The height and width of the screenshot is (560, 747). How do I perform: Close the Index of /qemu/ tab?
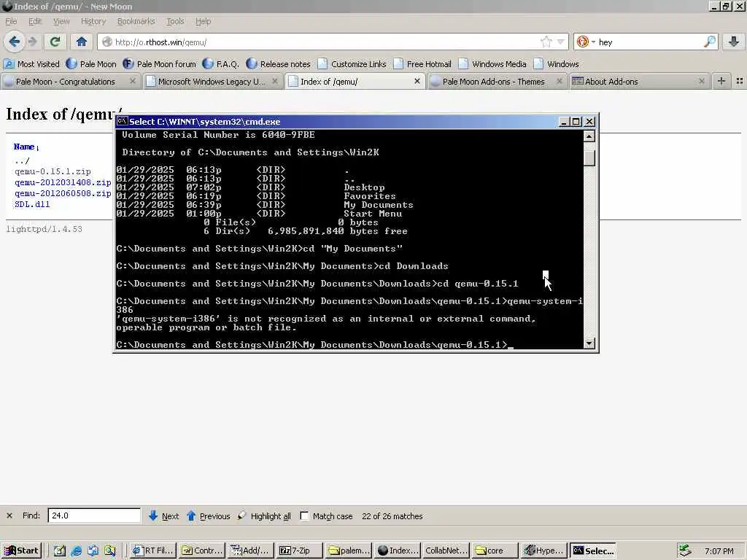(417, 82)
